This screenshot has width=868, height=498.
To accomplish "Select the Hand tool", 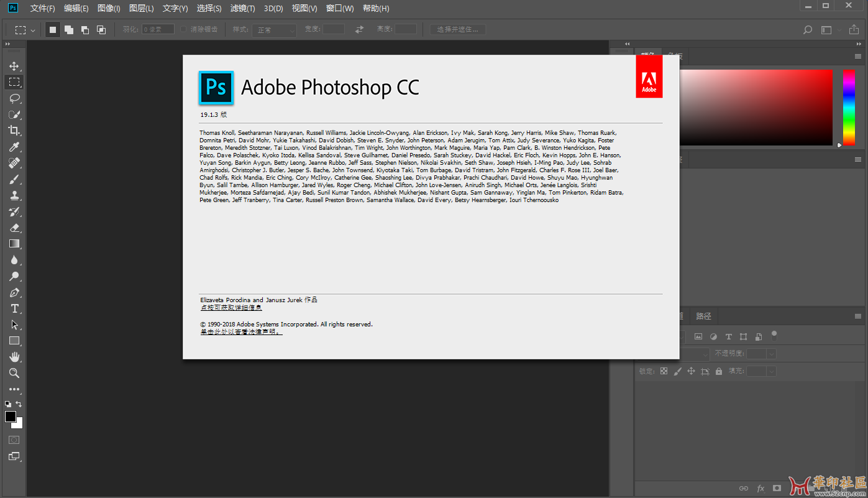I will click(14, 357).
